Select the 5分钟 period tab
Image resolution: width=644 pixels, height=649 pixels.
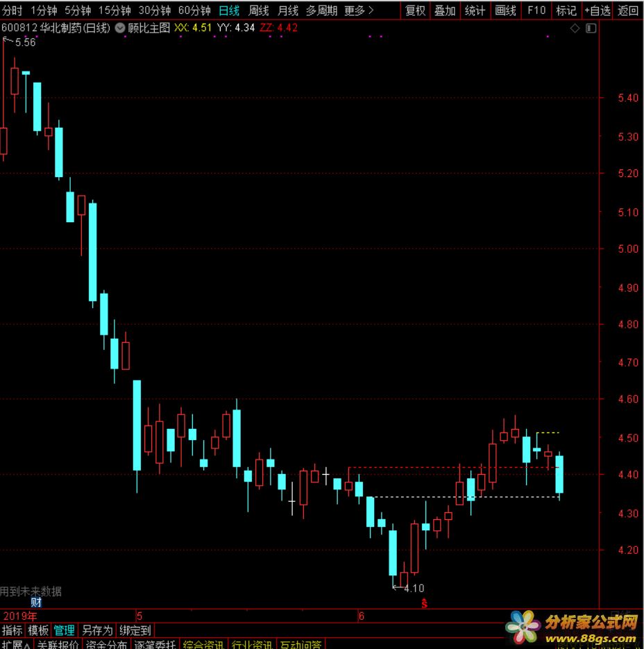coord(78,10)
